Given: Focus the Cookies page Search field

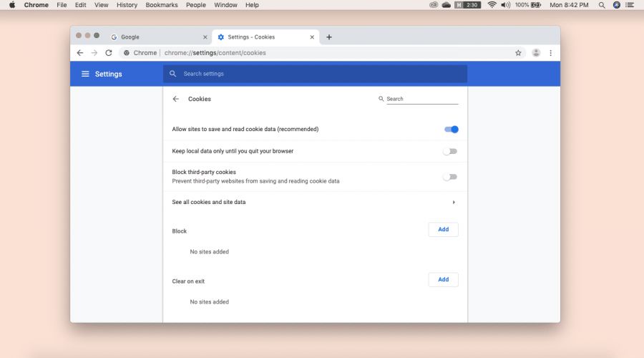Looking at the screenshot, I should pyautogui.click(x=421, y=99).
